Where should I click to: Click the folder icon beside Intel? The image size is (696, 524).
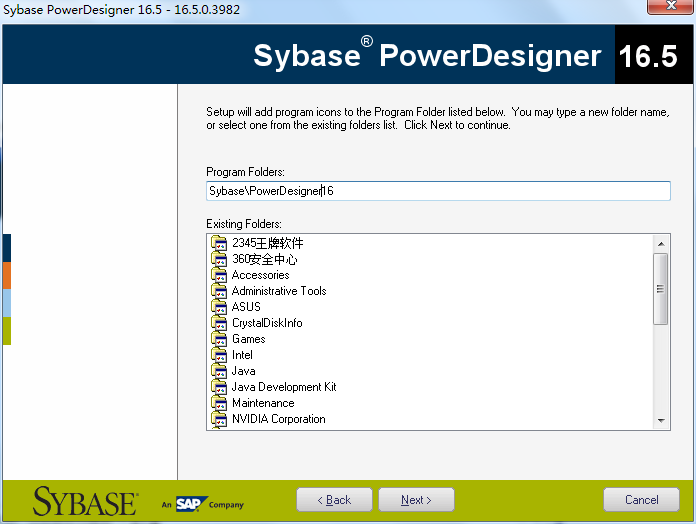[219, 355]
